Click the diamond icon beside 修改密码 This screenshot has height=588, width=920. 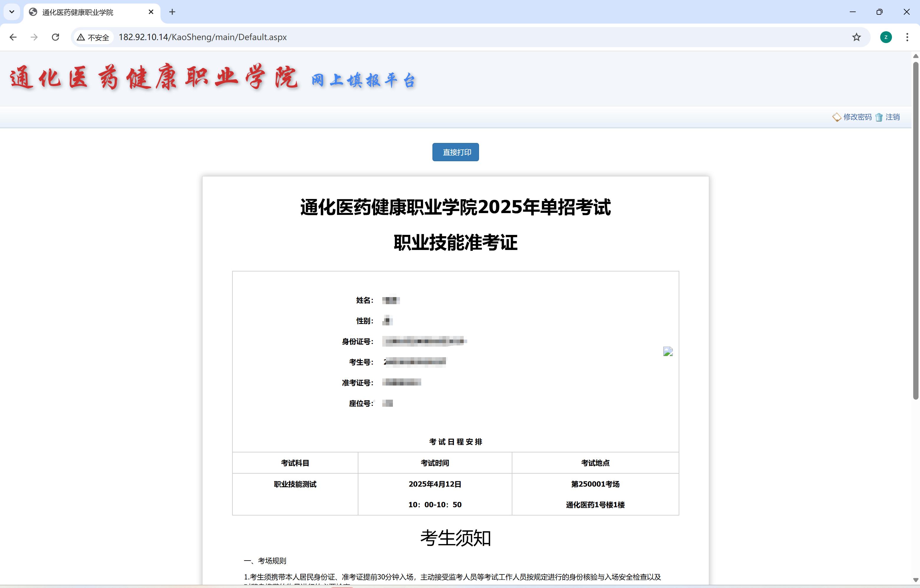click(837, 117)
